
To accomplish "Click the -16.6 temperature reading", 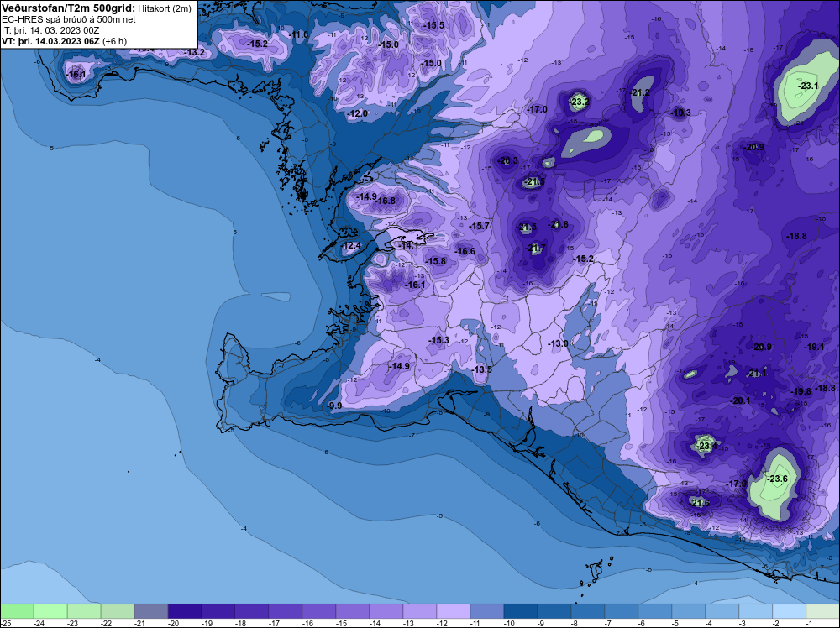I will point(465,250).
